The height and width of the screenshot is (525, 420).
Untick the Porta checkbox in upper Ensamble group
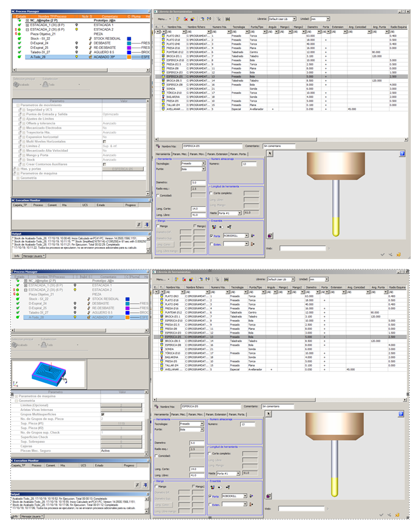[x=211, y=236]
